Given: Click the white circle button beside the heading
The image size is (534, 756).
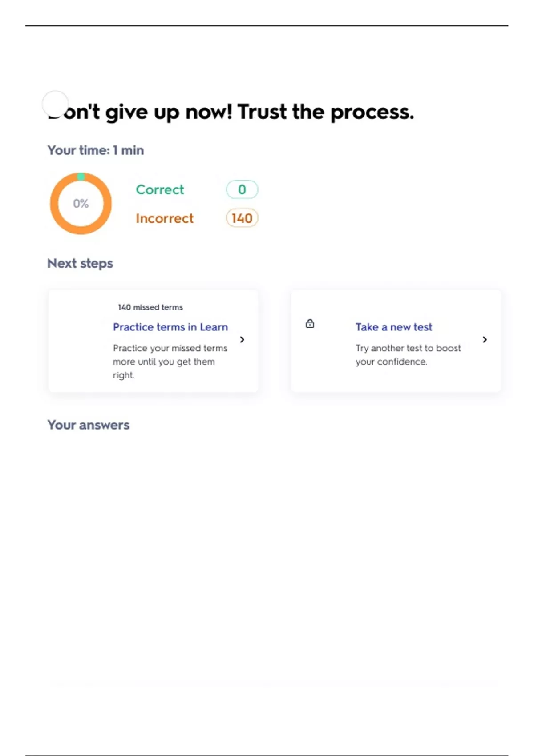Looking at the screenshot, I should click(x=55, y=104).
